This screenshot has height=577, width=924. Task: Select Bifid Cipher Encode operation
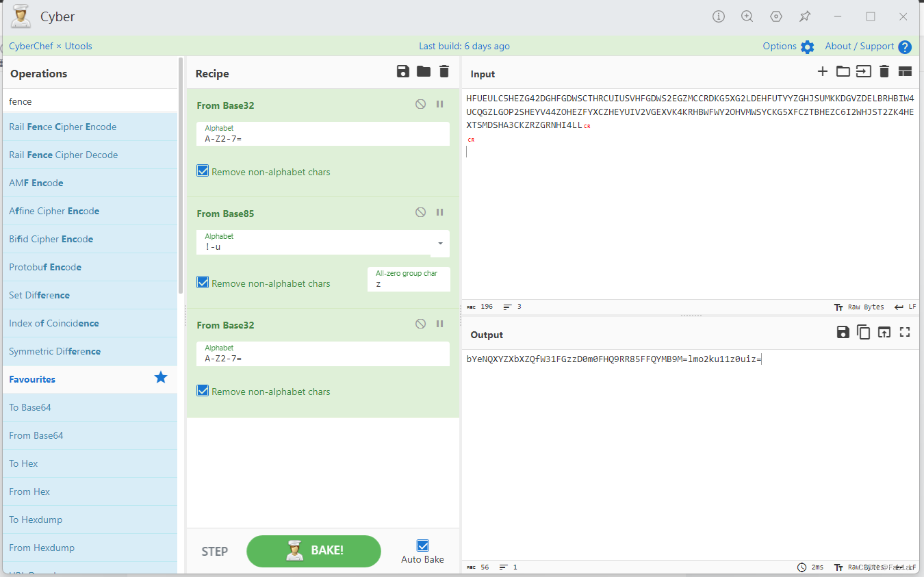(90, 239)
